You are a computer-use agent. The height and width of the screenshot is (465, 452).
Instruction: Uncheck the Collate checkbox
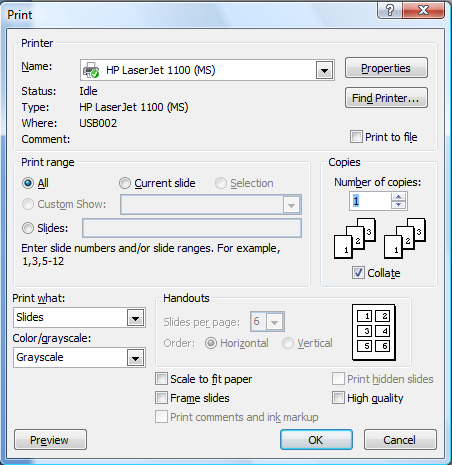pyautogui.click(x=358, y=273)
